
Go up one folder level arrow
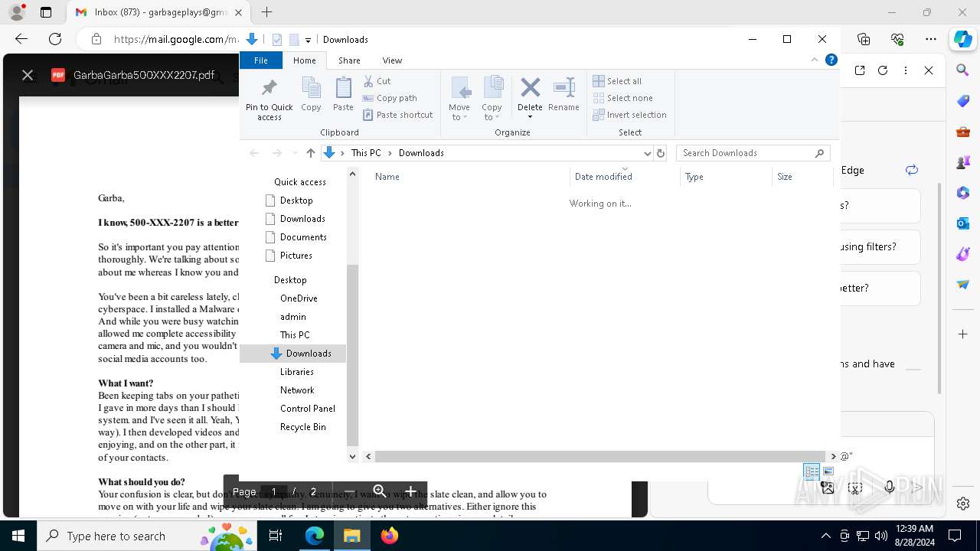(310, 153)
